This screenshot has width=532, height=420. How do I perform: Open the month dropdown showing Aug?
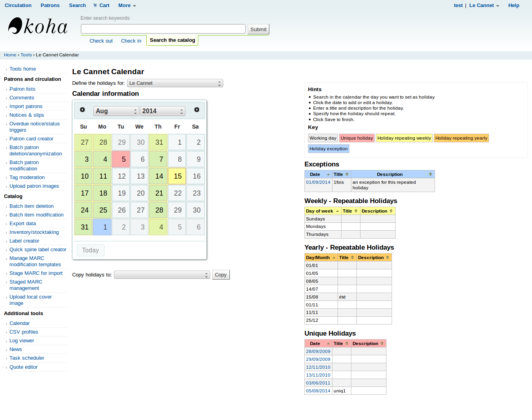coord(116,111)
